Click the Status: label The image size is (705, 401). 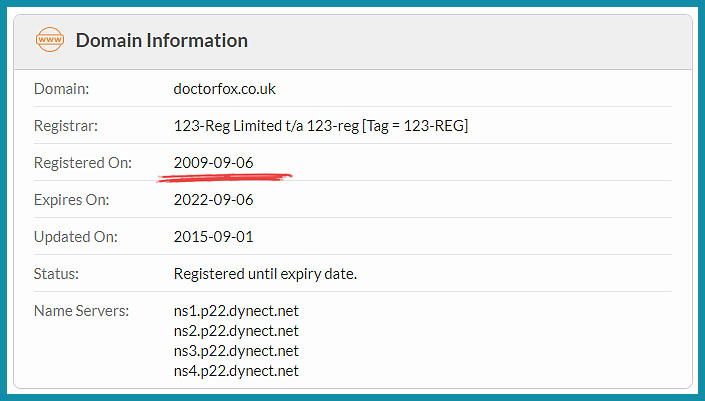(x=56, y=274)
